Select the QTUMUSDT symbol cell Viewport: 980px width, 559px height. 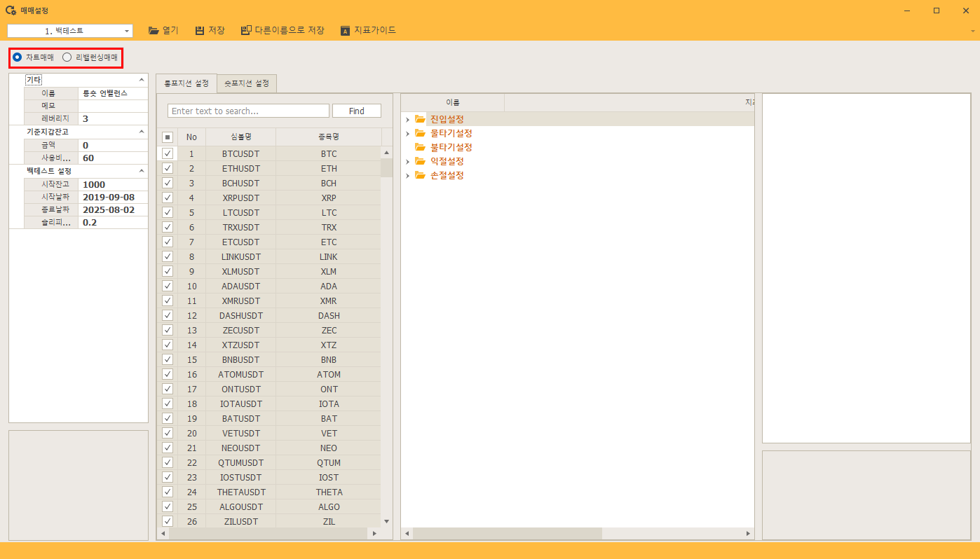pos(240,462)
